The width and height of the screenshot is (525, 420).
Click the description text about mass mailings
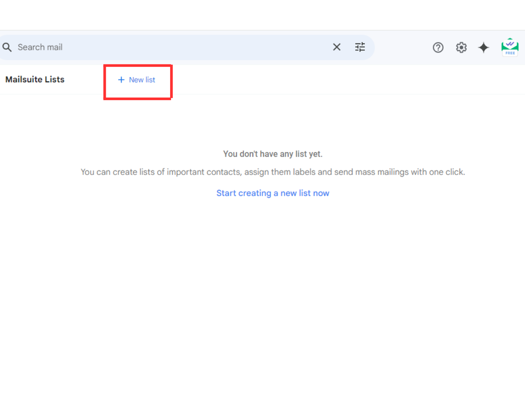273,172
